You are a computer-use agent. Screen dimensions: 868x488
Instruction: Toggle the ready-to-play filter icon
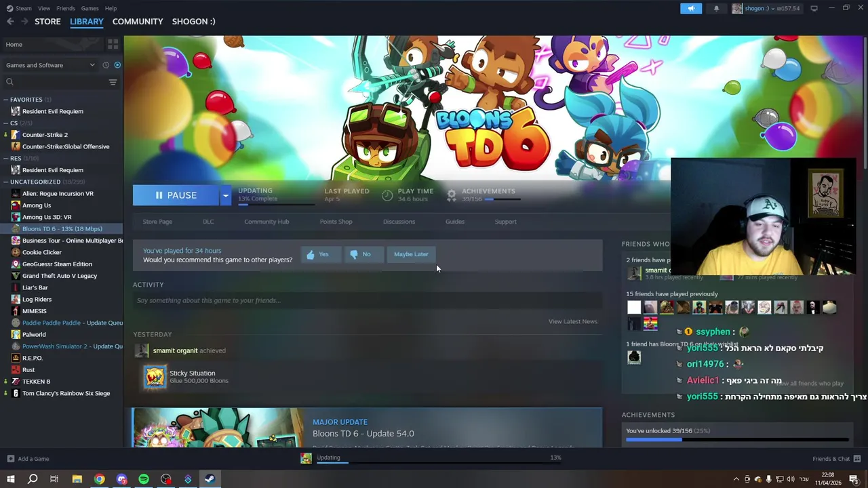[x=117, y=65]
